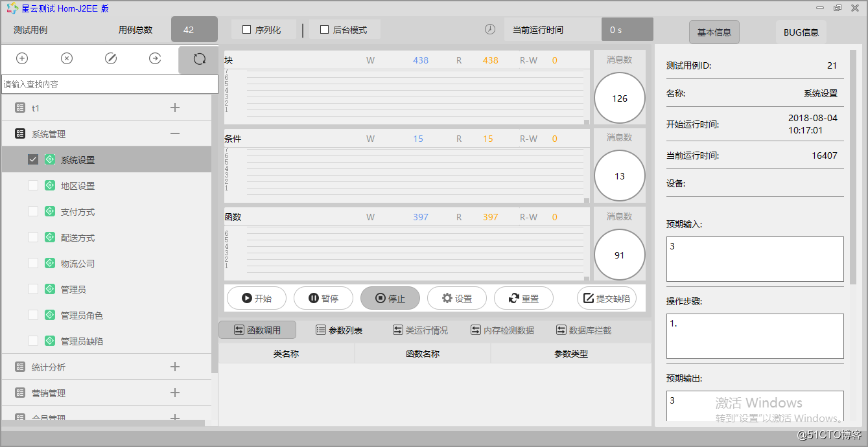Click the list icon beside 统计分析 group
Screen dimensions: 868x447
(x=20, y=367)
